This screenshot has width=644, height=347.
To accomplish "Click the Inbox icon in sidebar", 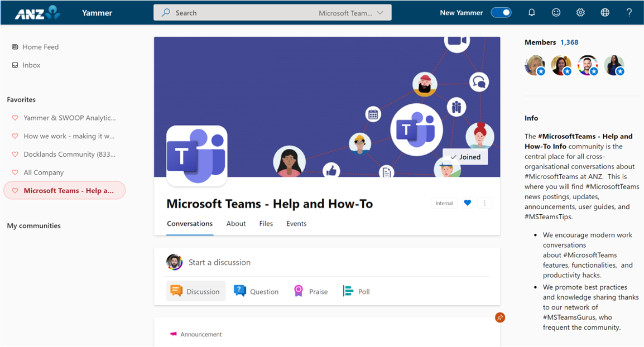I will pos(15,65).
